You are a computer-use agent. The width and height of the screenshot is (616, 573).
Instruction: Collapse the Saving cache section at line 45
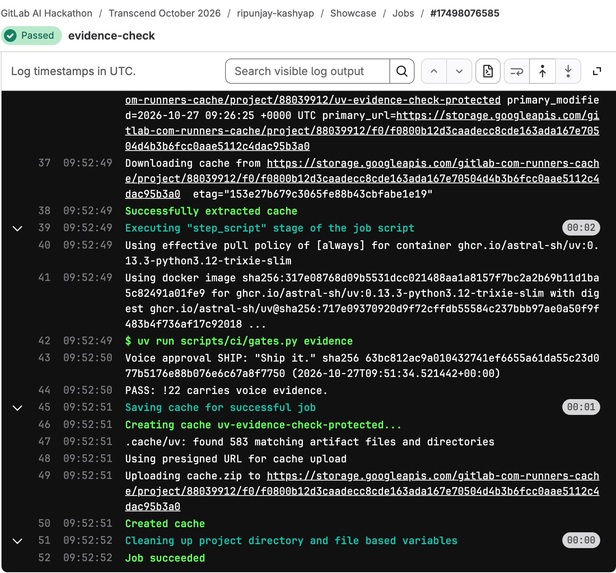17,408
